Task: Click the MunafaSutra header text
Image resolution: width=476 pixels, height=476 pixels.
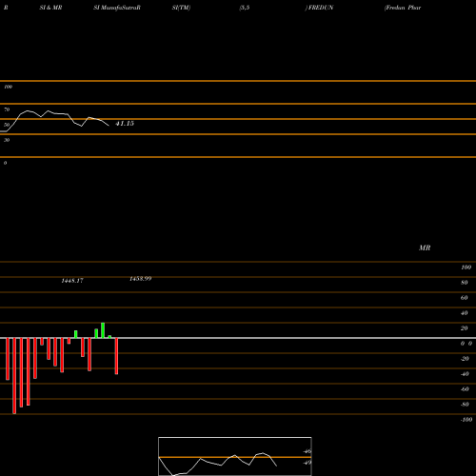Action: click(117, 8)
